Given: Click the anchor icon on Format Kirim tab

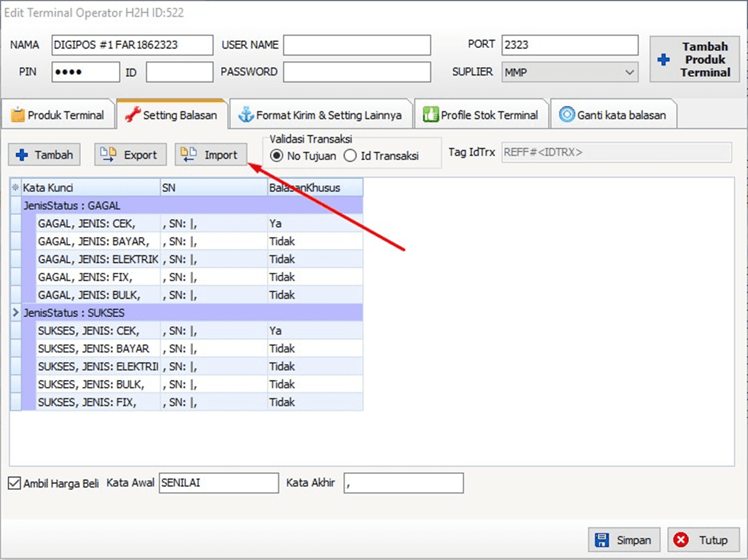Looking at the screenshot, I should pyautogui.click(x=246, y=115).
